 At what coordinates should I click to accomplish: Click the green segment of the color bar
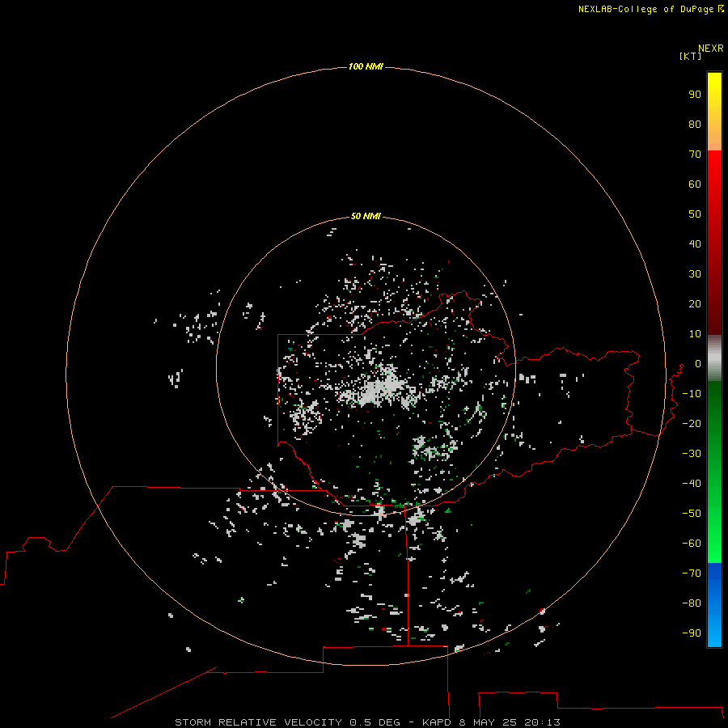(x=714, y=472)
